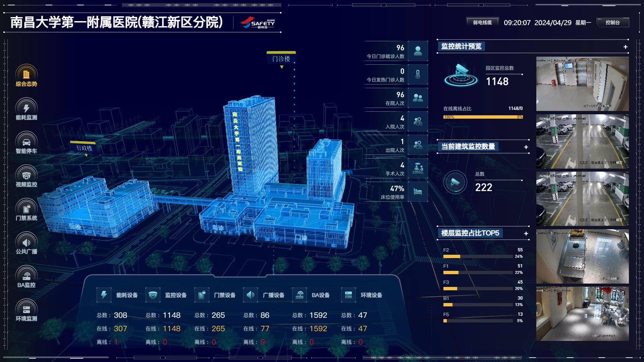Click the 今日发热门诊人数 thermometer icon

(x=418, y=74)
